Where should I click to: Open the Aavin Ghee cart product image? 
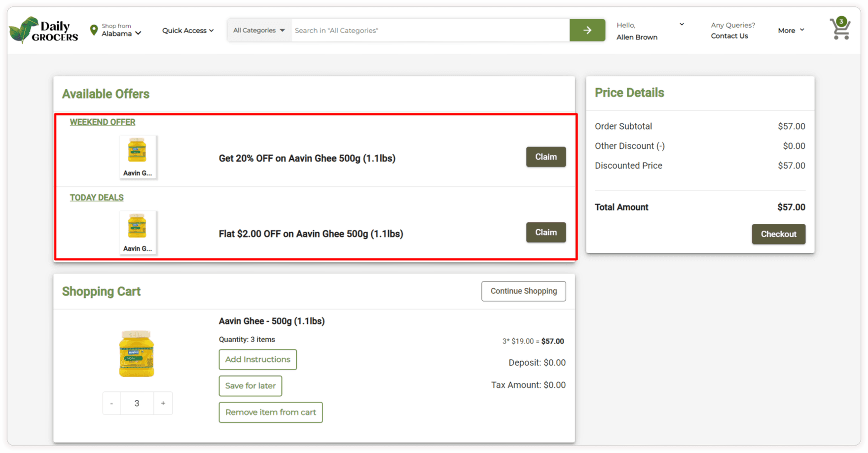tap(137, 354)
